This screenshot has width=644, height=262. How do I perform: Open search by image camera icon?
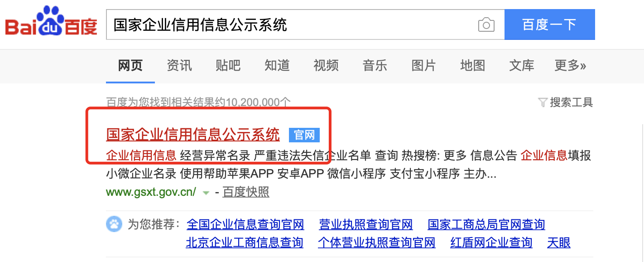point(486,24)
